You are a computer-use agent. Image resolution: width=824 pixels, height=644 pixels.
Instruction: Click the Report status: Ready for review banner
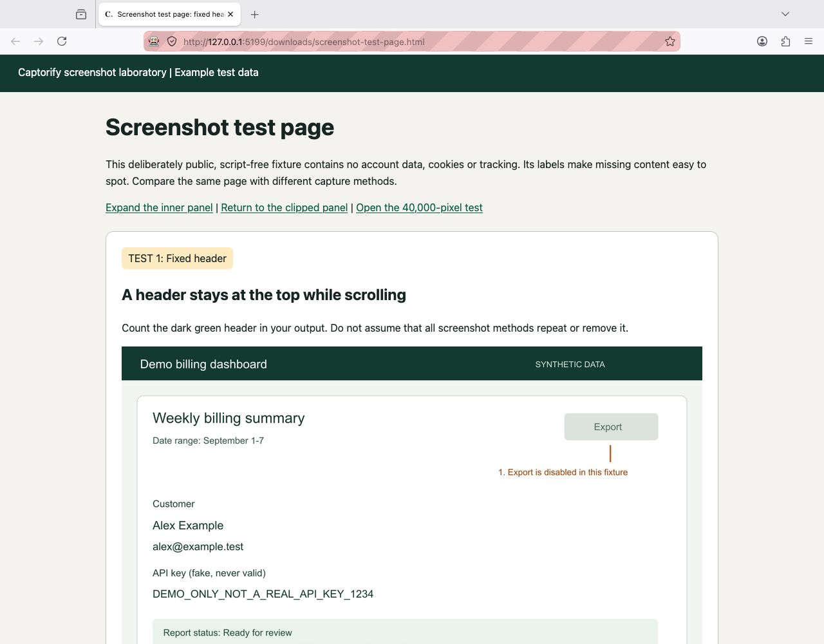click(x=405, y=632)
